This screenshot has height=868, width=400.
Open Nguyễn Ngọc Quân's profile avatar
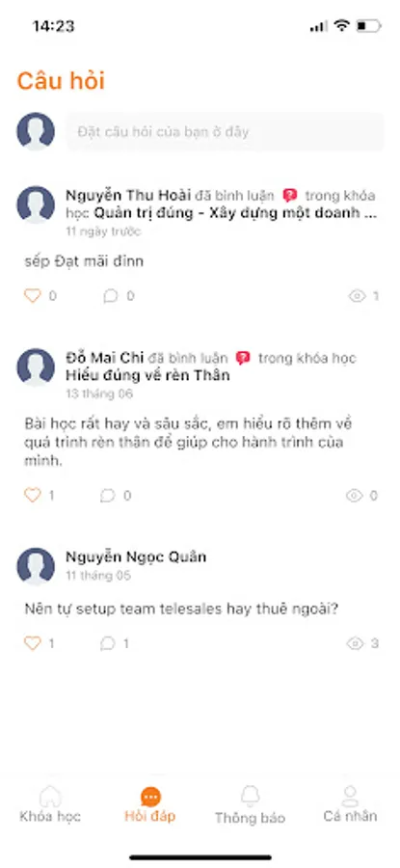[x=36, y=566]
